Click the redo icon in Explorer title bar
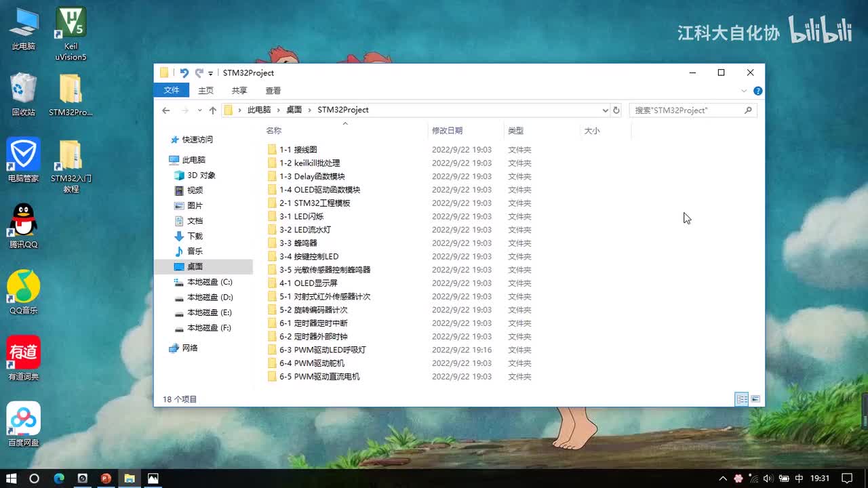Viewport: 868px width, 488px height. pos(199,73)
